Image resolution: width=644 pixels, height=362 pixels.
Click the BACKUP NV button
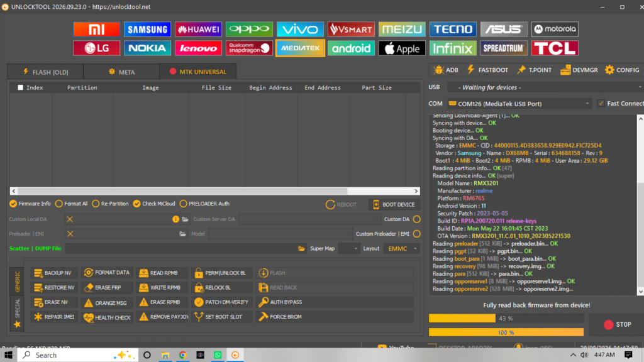pos(54,273)
